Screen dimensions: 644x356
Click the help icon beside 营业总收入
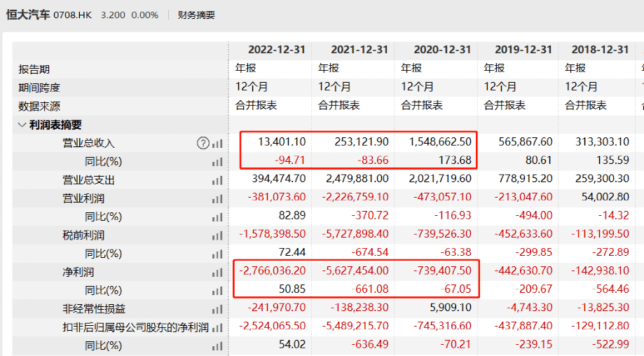click(203, 143)
